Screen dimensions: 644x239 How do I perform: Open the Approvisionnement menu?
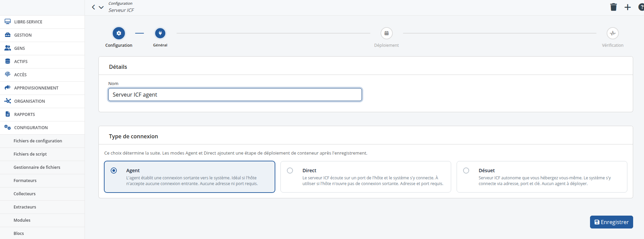pos(42,88)
